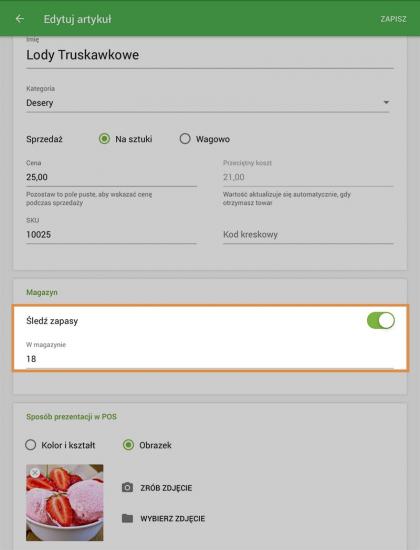The height and width of the screenshot is (550, 420).
Task: Edit the W magazynie quantity 18
Action: point(210,359)
